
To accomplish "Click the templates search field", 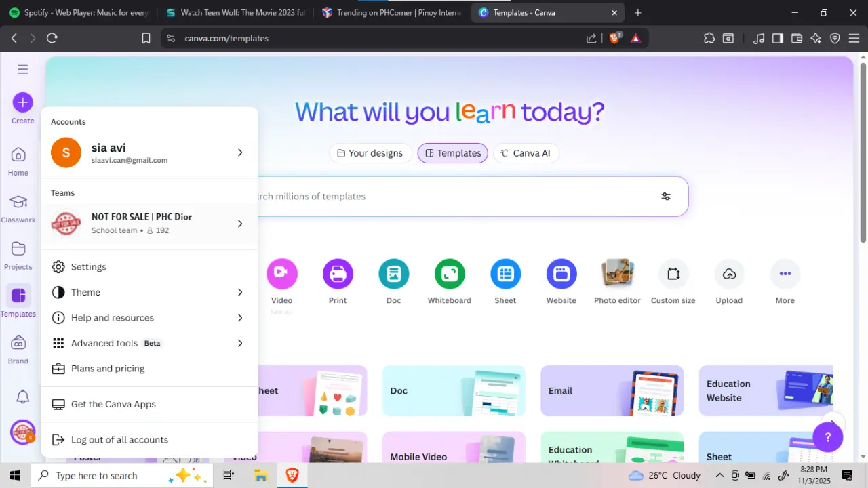I will pos(448,197).
